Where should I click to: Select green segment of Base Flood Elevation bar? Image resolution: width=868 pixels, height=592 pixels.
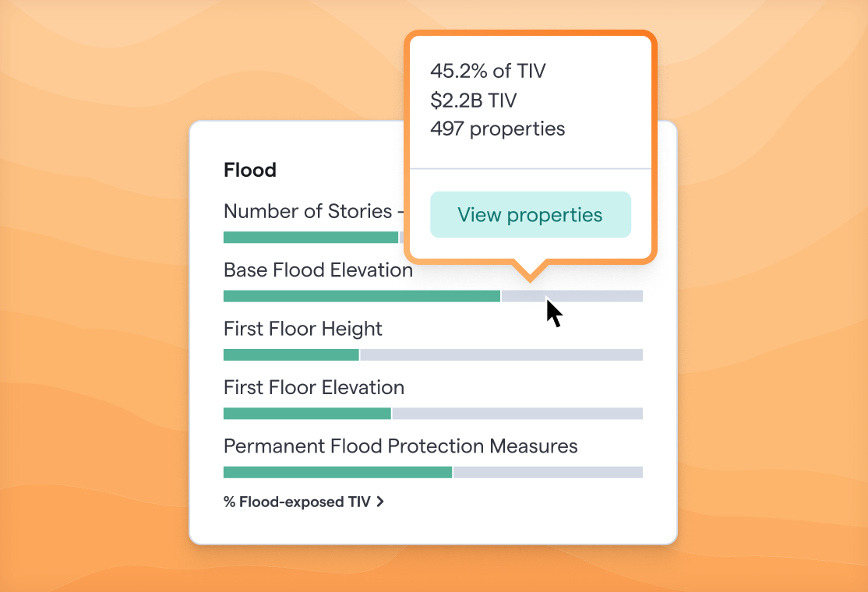[x=362, y=296]
